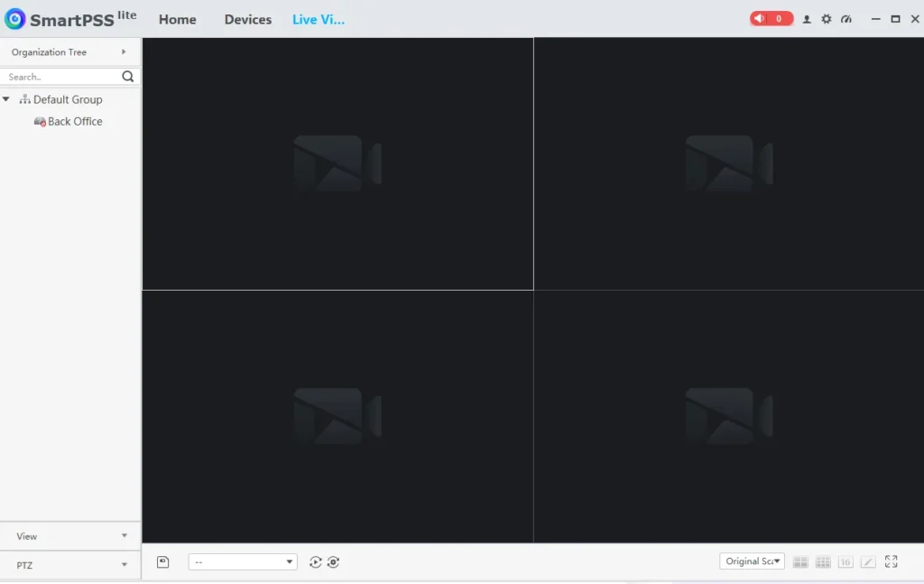Open the Original Scale dropdown

752,561
